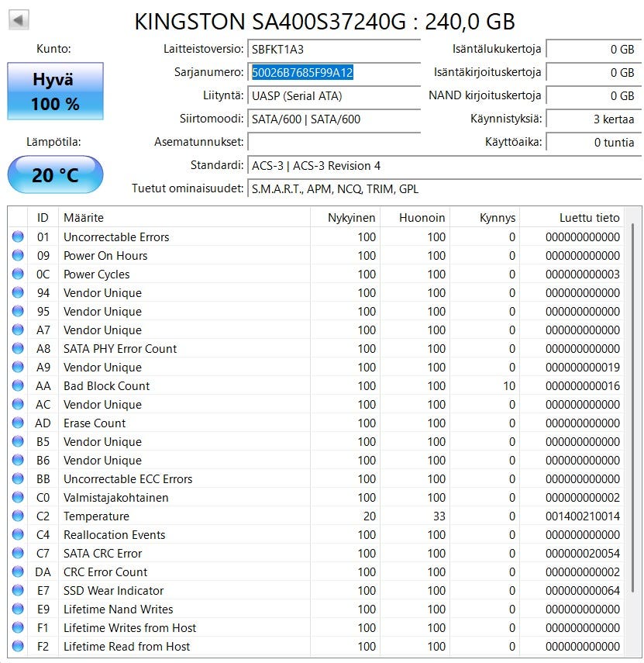Click threshold value 10 in Bad Block row

coord(509,385)
